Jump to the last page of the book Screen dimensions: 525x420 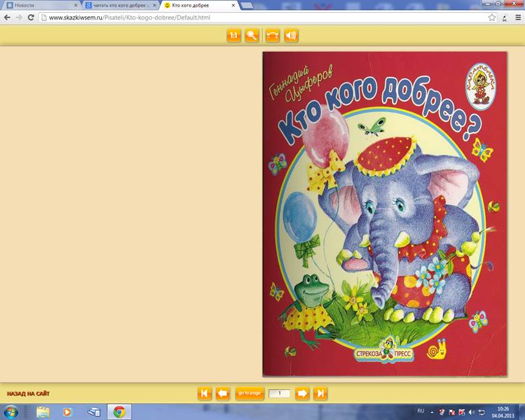[x=320, y=393]
